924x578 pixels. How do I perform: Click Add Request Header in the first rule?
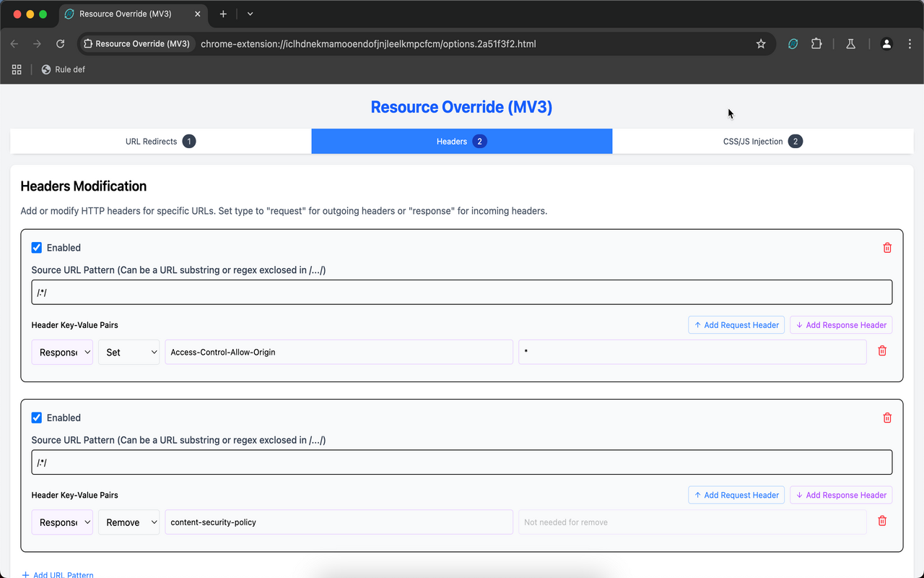point(736,324)
